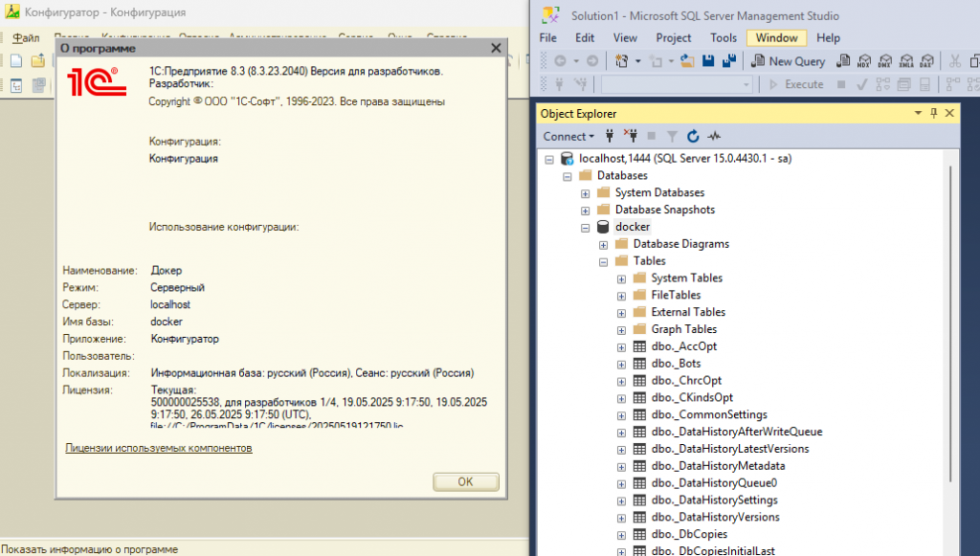Select the dbo._ChrcOpt table
980x556 pixels.
[686, 380]
